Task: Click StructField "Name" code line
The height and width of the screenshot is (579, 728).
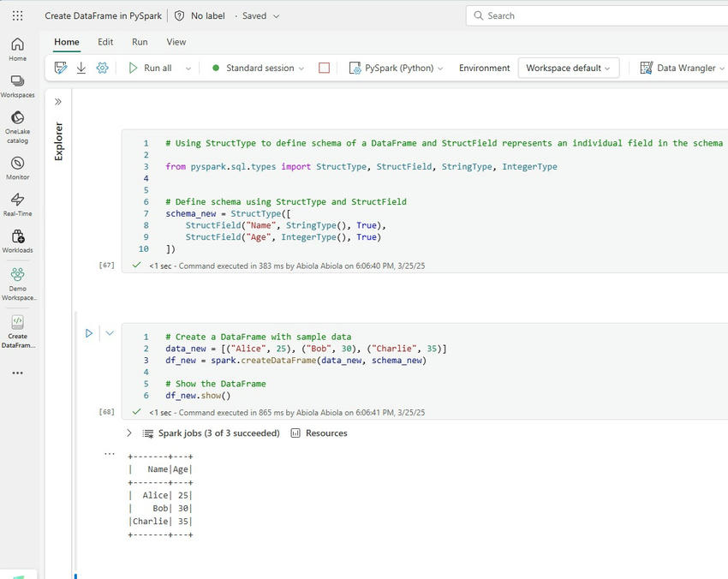Action: [x=285, y=225]
